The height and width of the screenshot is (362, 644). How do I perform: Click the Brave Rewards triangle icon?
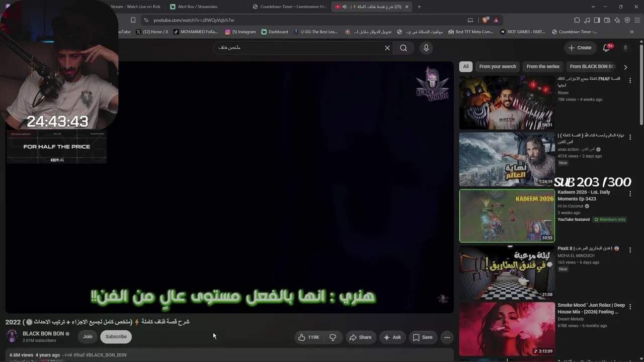[496, 20]
